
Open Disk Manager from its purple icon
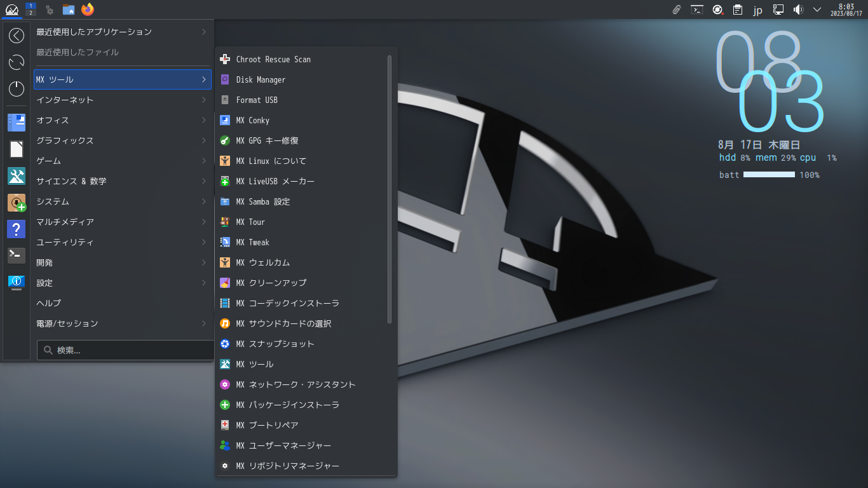pyautogui.click(x=224, y=79)
